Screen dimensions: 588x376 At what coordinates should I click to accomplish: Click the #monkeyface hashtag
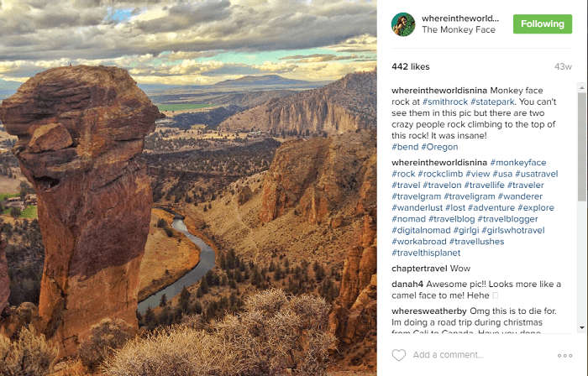click(518, 163)
